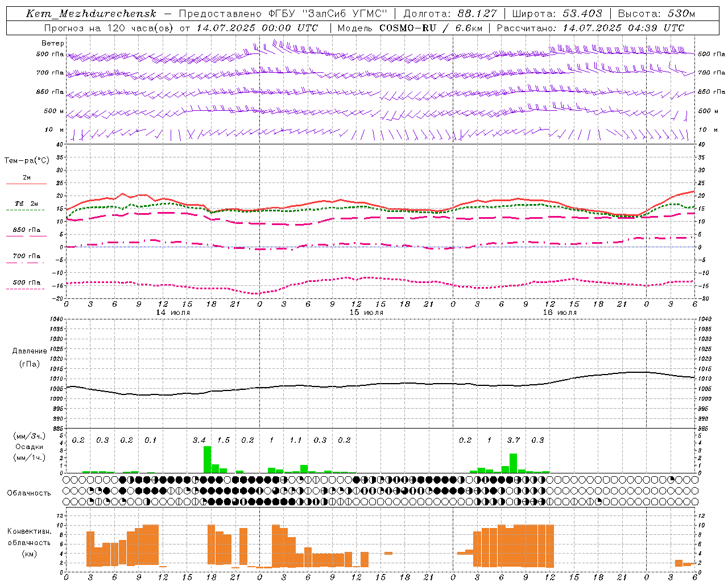Click the Высота: 530м elevation text
Viewport: 728px width, 582px height.
(x=656, y=14)
